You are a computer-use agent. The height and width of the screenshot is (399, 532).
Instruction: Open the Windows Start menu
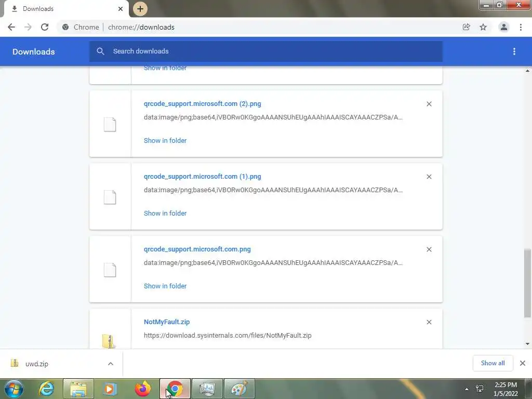tap(14, 389)
